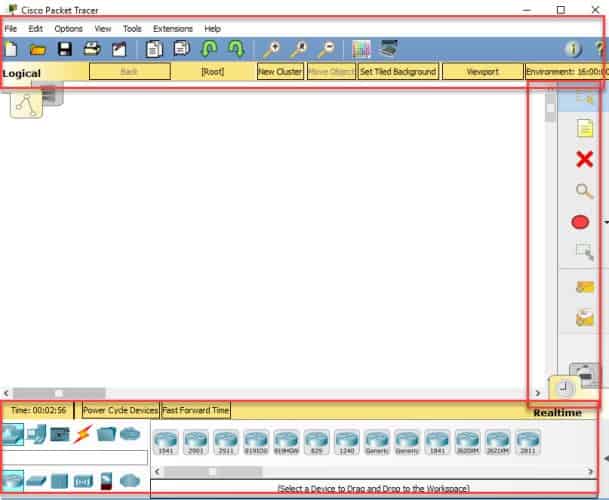Open the Environment time setting
This screenshot has height=500, width=609.
click(x=566, y=72)
